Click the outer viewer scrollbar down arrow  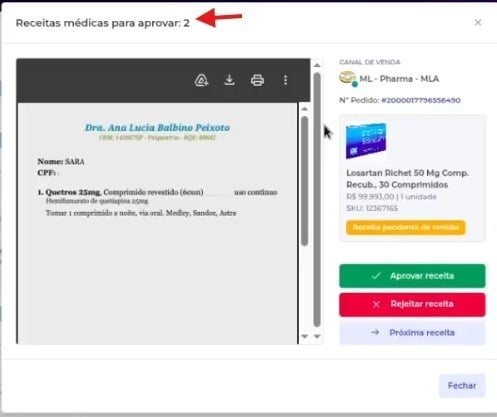pyautogui.click(x=317, y=337)
